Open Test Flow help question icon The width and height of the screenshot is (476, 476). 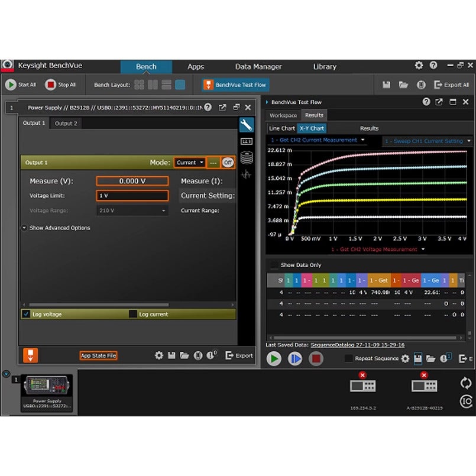[x=426, y=102]
